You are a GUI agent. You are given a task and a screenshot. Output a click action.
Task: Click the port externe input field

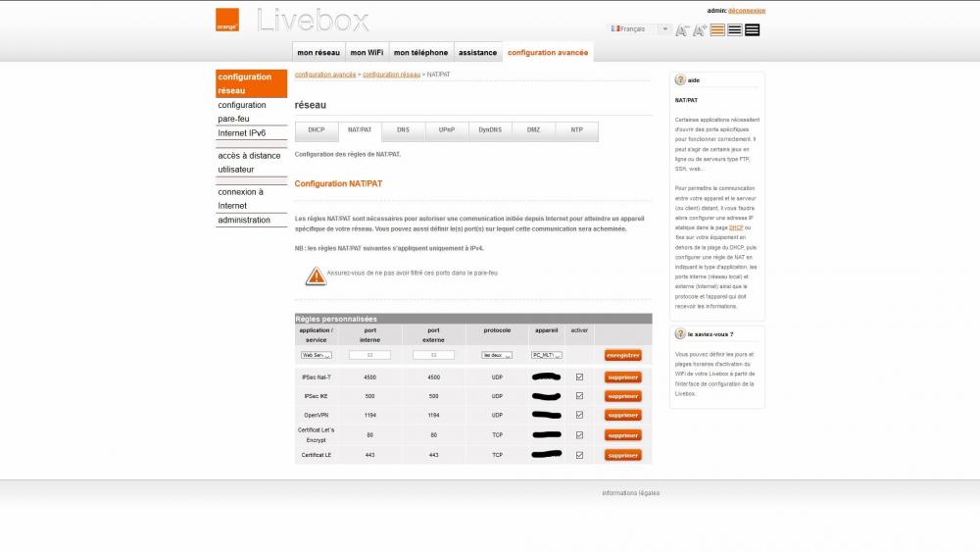(x=433, y=355)
